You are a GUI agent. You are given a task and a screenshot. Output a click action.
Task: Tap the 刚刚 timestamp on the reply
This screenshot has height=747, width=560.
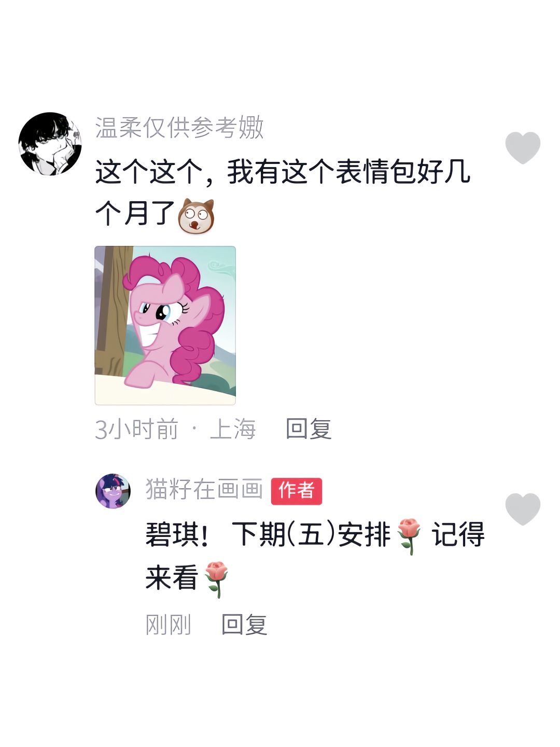coord(169,625)
